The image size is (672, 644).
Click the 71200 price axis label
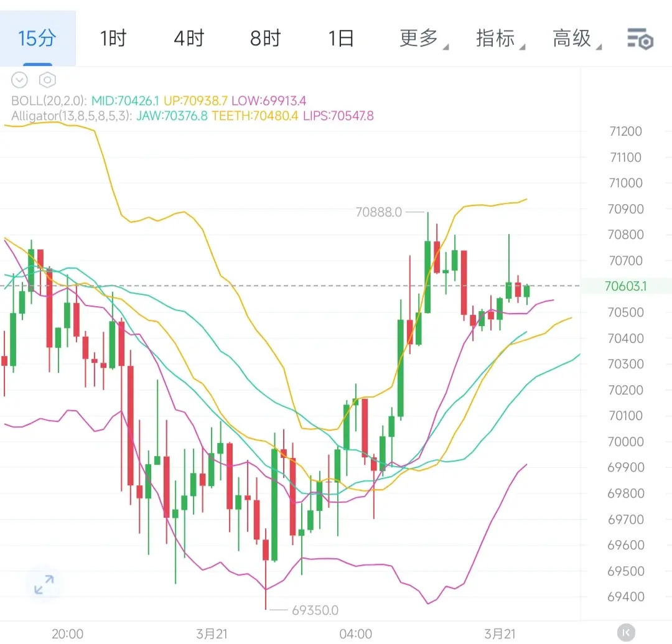[x=625, y=131]
